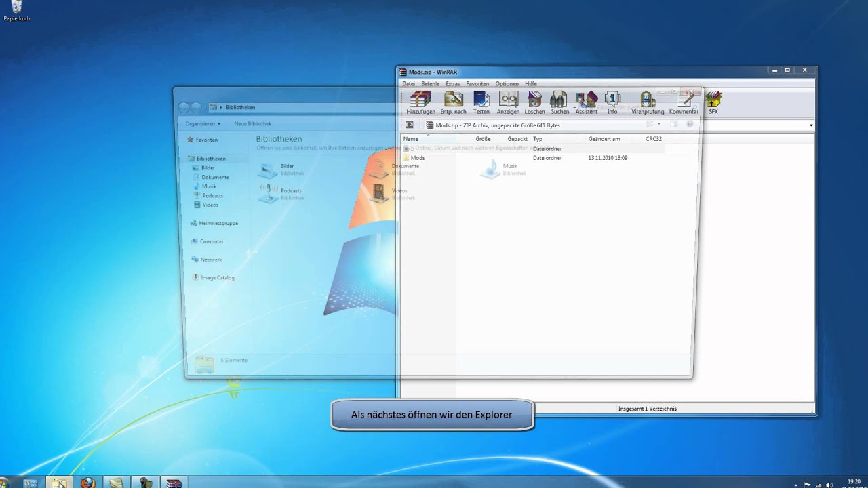Sort by the Typ column header
The image size is (868, 488).
(537, 139)
